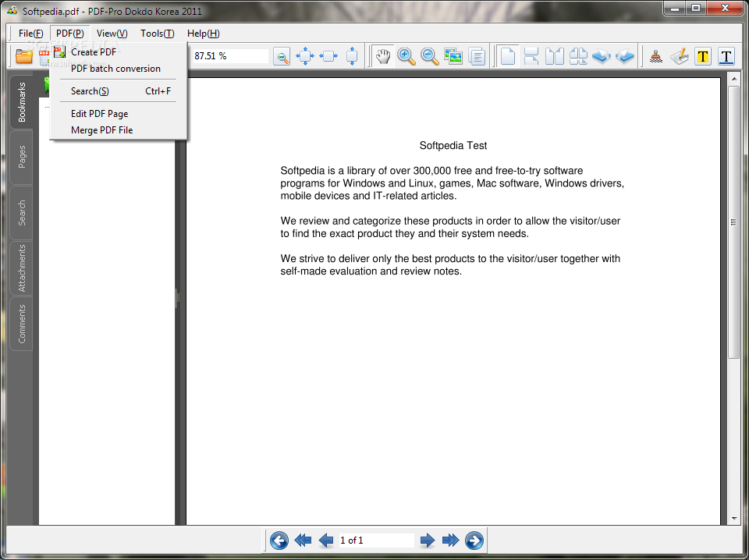This screenshot has height=560, width=749.
Task: Maximize the PDF-Pro window
Action: tap(697, 8)
